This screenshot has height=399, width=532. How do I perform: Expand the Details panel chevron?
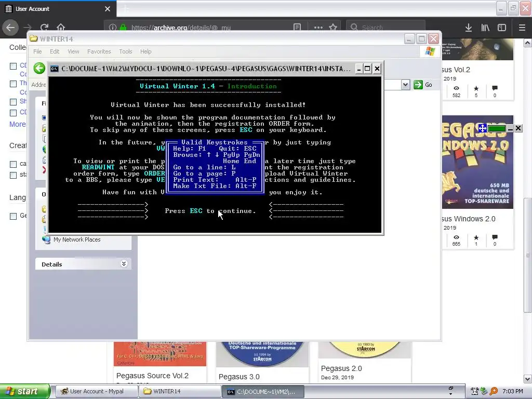pos(124,263)
